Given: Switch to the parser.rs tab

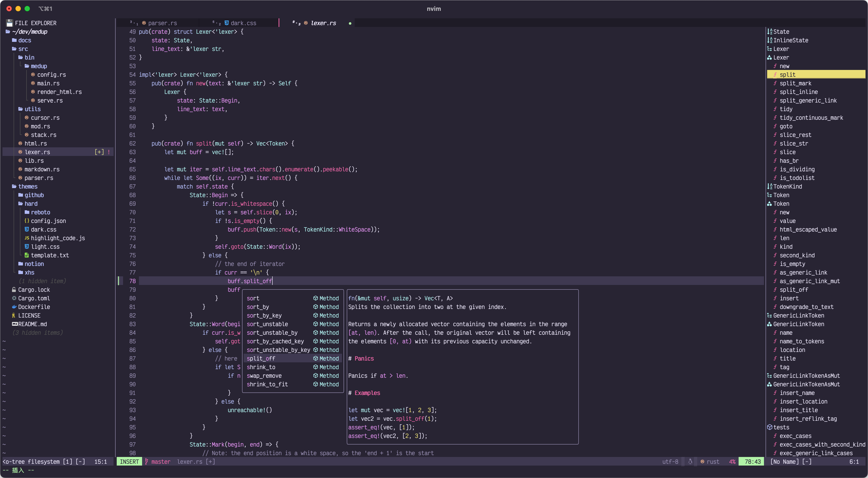Looking at the screenshot, I should coord(159,23).
